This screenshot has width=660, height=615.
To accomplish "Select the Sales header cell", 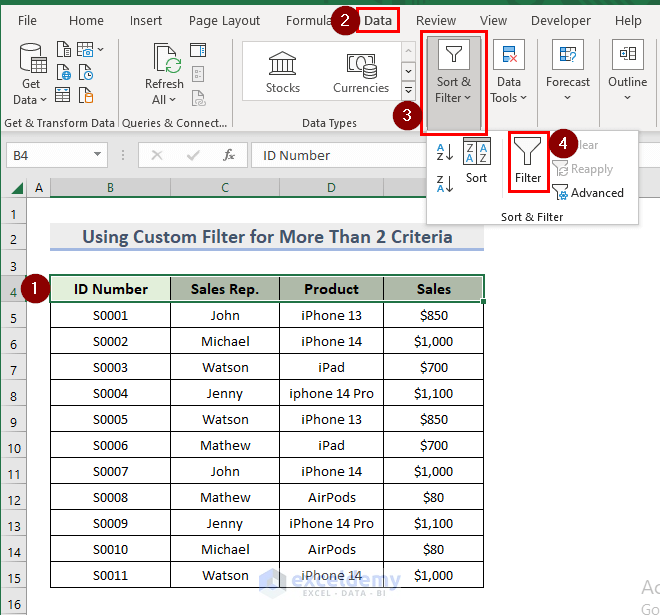I will pos(433,289).
